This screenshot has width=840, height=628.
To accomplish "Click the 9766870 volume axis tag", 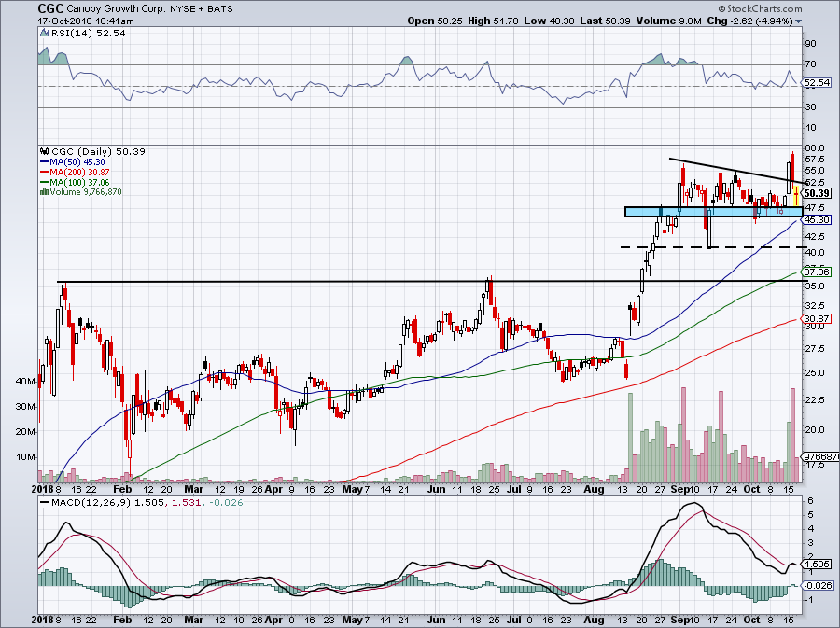I will [819, 456].
